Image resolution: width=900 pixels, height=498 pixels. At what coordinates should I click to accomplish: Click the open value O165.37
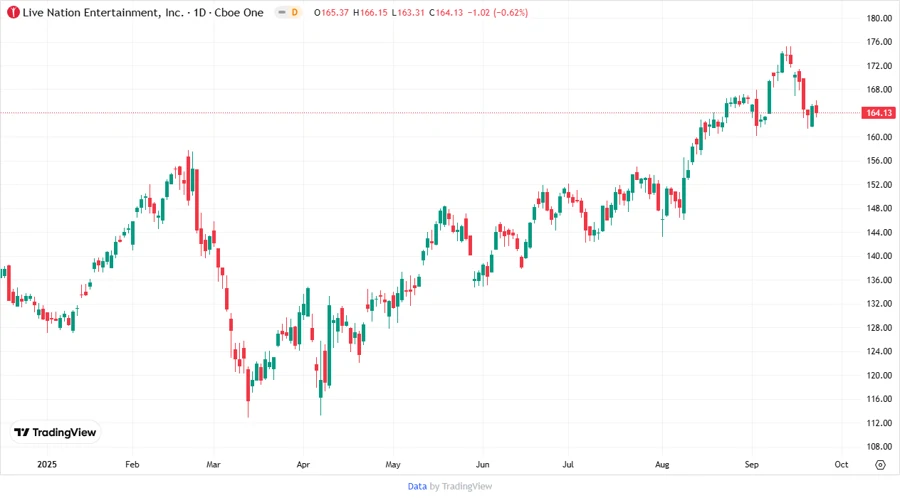click(x=331, y=13)
